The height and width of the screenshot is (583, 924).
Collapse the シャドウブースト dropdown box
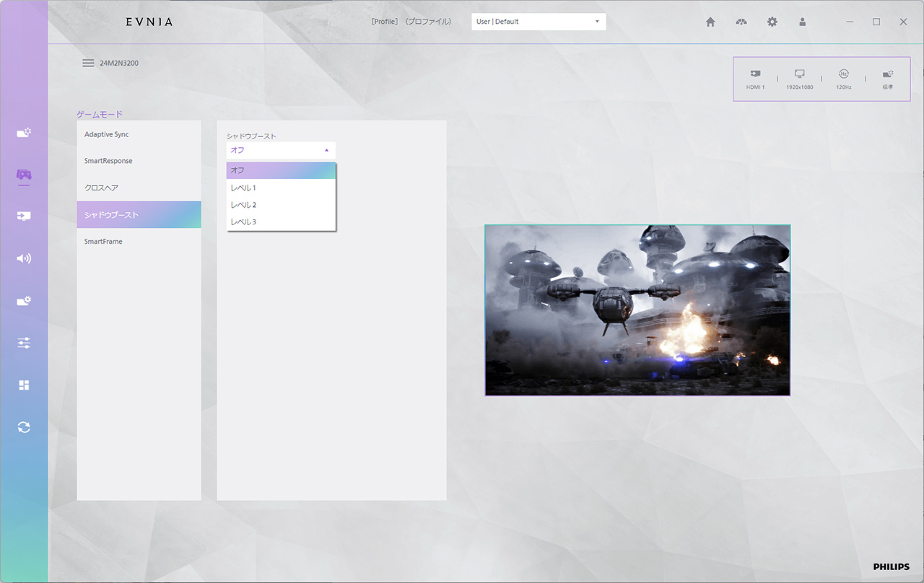[281, 150]
